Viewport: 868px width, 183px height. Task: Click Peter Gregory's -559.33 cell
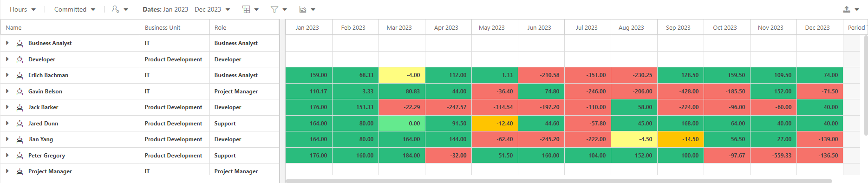(x=773, y=156)
